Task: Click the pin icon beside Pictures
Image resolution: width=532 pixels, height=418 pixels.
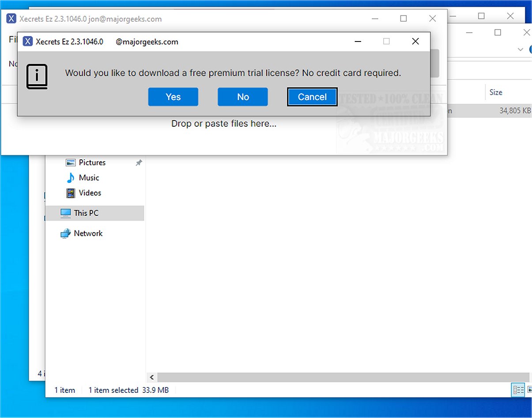Action: [139, 163]
